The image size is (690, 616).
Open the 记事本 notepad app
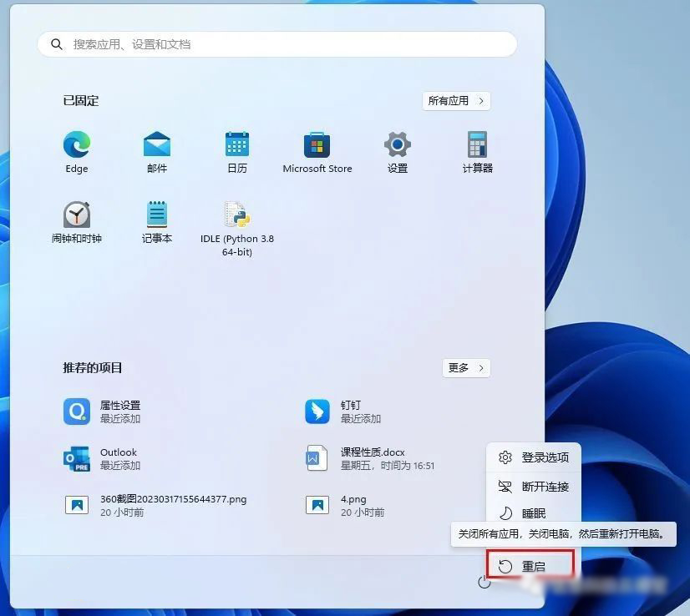tap(157, 222)
